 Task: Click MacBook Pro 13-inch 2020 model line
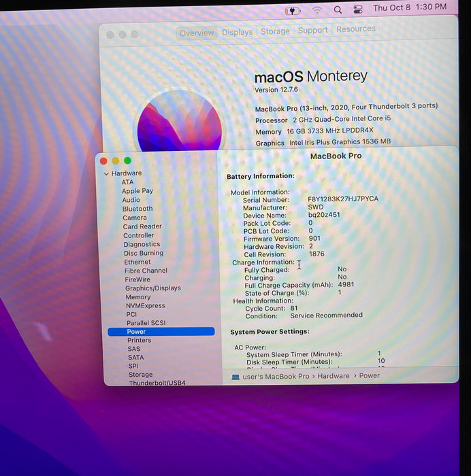346,107
